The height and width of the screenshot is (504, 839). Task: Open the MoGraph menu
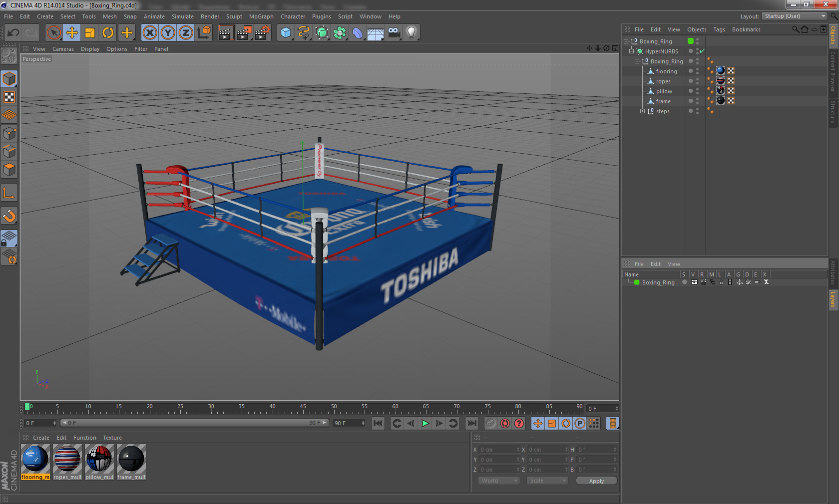[x=261, y=16]
